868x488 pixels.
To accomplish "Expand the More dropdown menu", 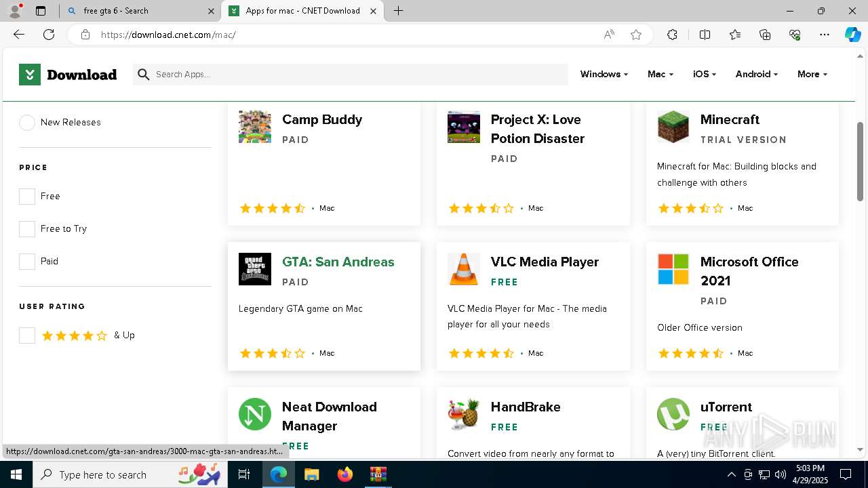I will click(812, 75).
